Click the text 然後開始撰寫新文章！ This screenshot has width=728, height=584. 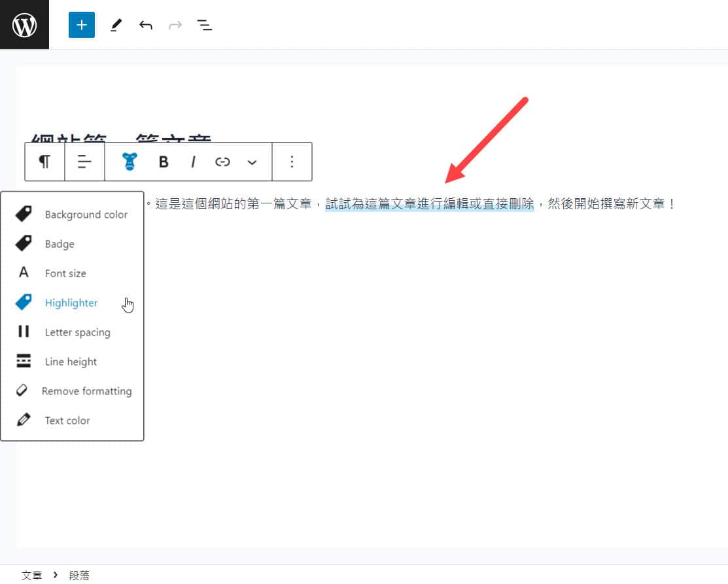click(x=612, y=203)
